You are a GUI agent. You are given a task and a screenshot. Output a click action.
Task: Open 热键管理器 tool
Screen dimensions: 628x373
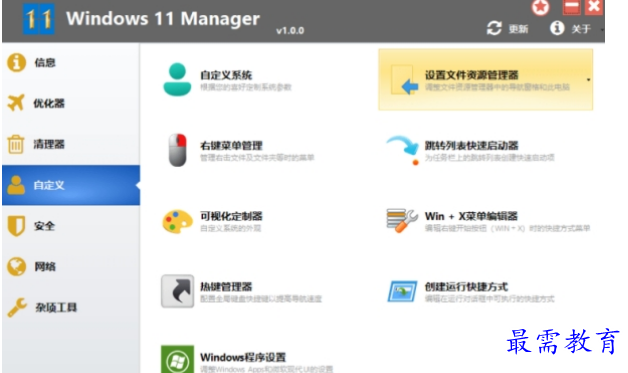coord(242,291)
